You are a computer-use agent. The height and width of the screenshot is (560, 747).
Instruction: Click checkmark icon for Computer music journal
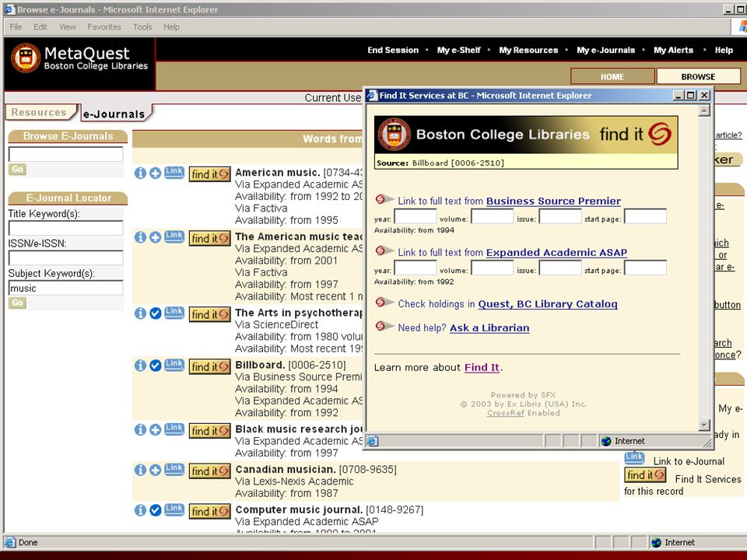click(156, 510)
